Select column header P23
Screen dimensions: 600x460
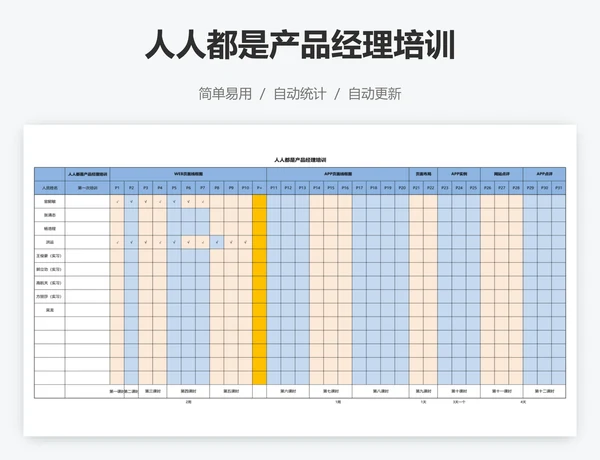(x=445, y=188)
